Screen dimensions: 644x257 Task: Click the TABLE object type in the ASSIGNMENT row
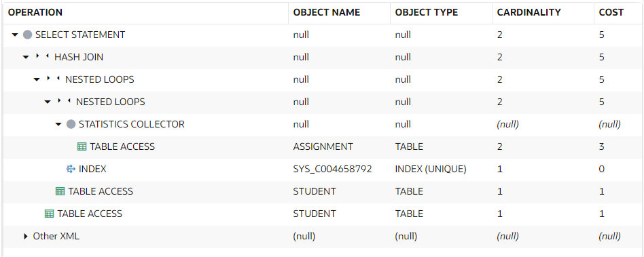click(409, 146)
